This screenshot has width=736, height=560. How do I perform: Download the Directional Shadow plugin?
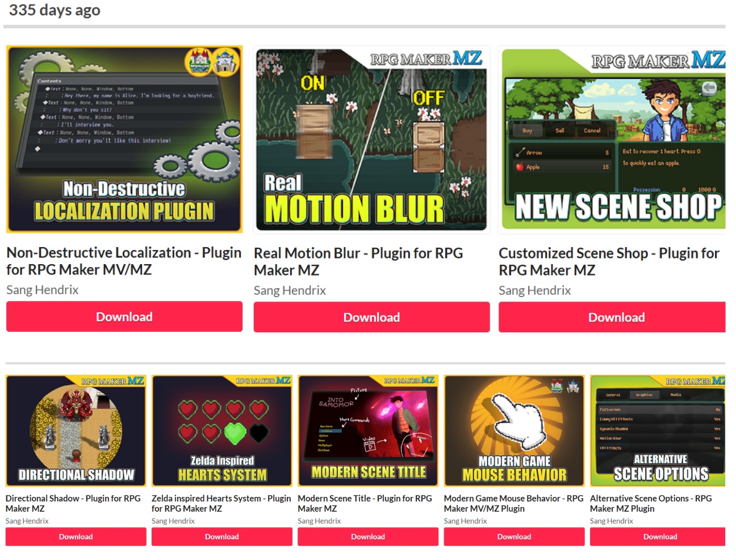pyautogui.click(x=76, y=537)
